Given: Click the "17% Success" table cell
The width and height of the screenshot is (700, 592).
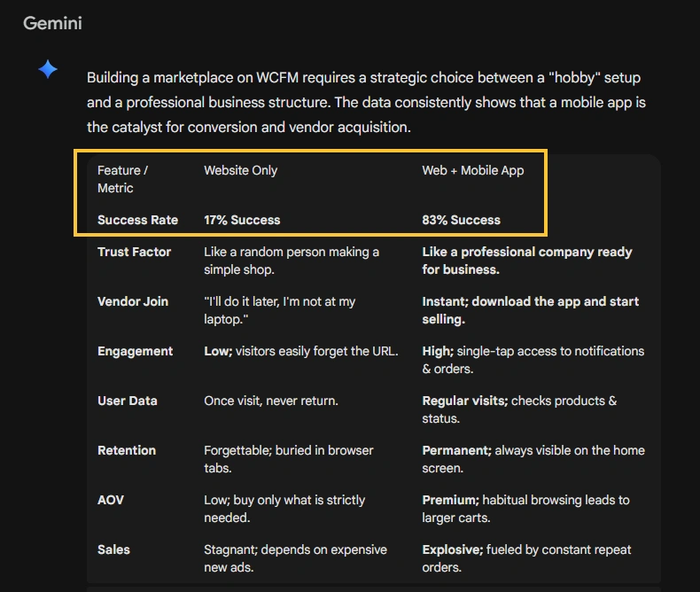Looking at the screenshot, I should [242, 220].
